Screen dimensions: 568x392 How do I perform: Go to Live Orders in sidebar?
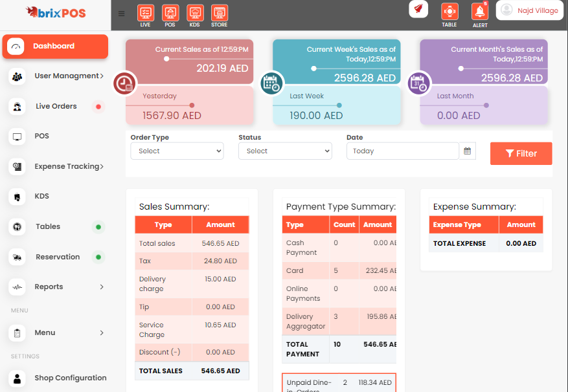pyautogui.click(x=56, y=106)
